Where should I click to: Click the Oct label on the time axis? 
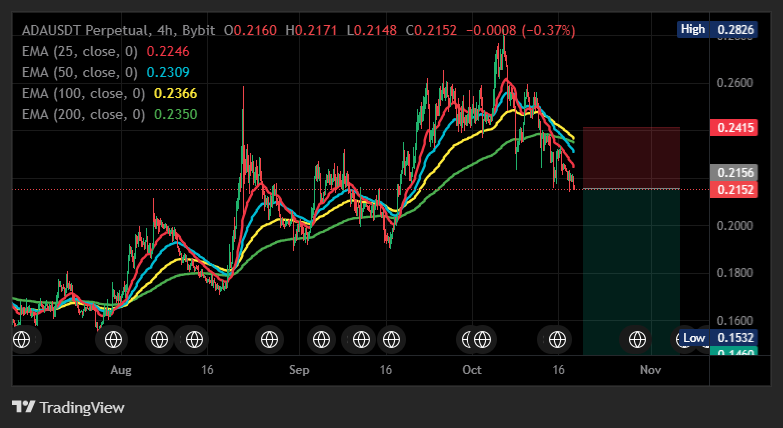[x=472, y=370]
